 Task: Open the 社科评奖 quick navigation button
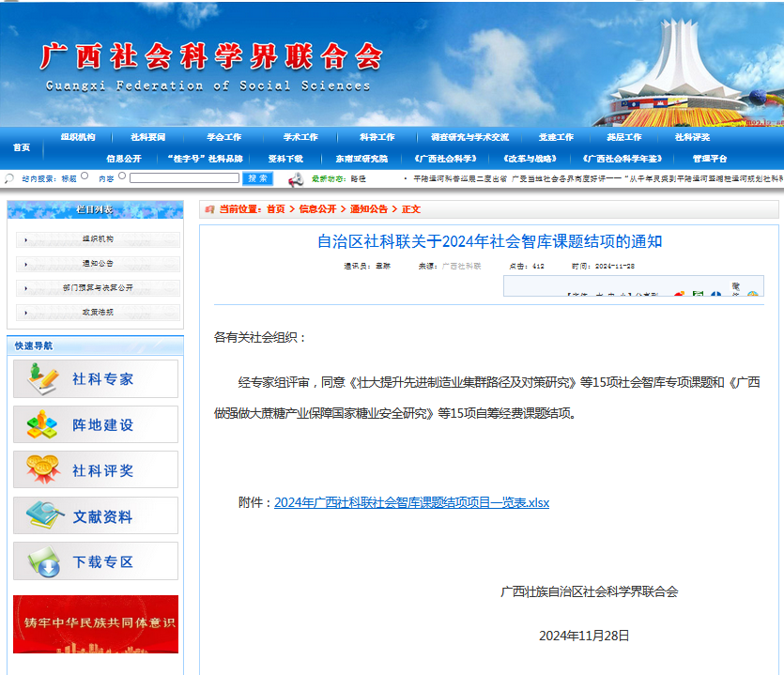[x=96, y=469]
